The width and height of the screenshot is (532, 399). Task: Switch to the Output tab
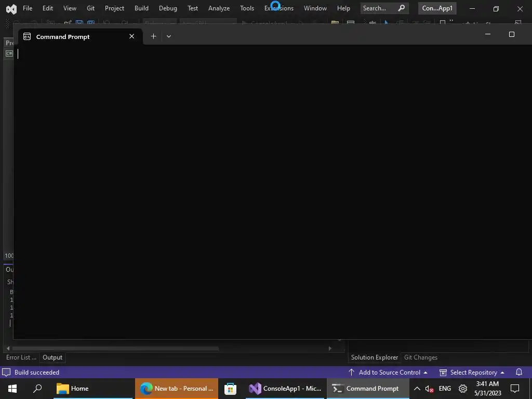point(52,357)
